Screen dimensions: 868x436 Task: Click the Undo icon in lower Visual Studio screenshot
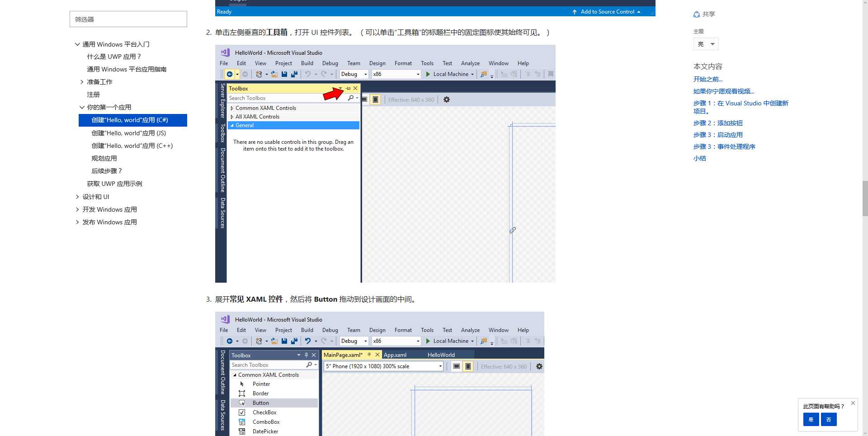tap(308, 341)
